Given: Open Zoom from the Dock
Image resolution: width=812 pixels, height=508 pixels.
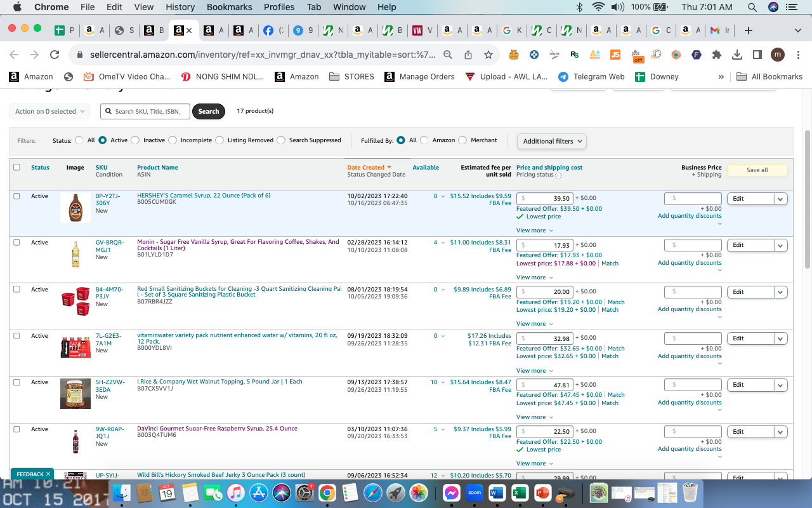Looking at the screenshot, I should (474, 493).
